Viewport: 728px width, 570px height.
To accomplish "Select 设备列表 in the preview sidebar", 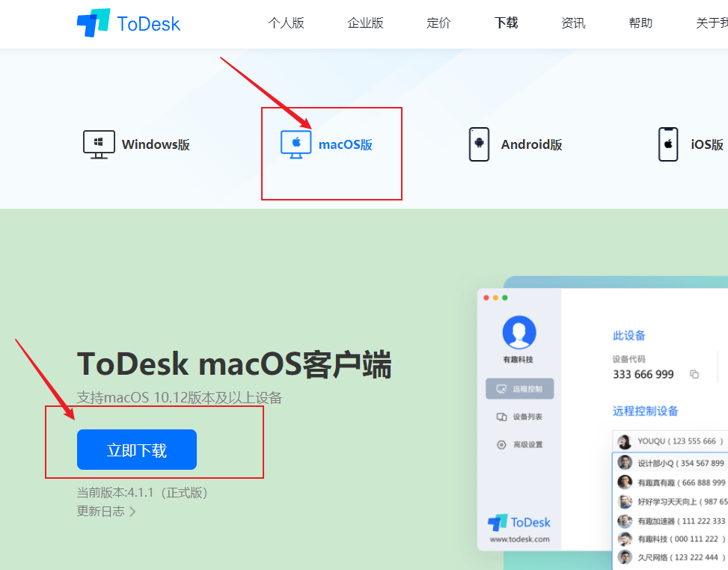I will pos(519,417).
